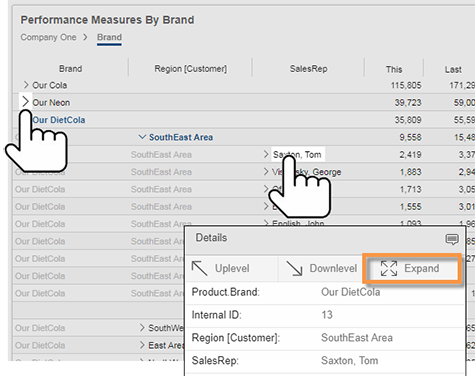
Task: Click the 1,555 value
Action: point(410,207)
